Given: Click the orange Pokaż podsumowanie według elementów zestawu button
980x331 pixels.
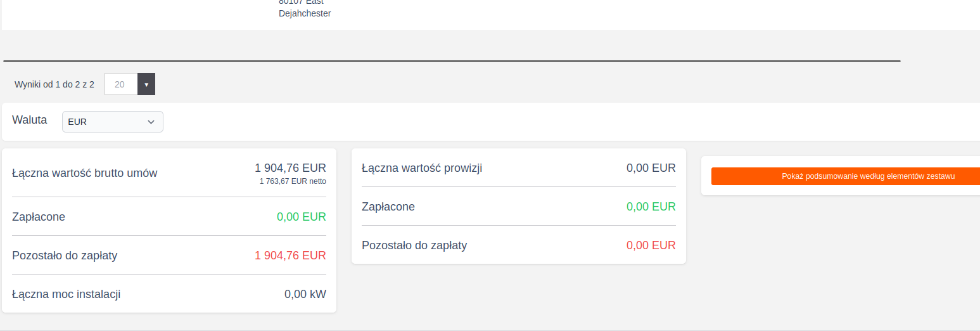Looking at the screenshot, I should pyautogui.click(x=845, y=176).
